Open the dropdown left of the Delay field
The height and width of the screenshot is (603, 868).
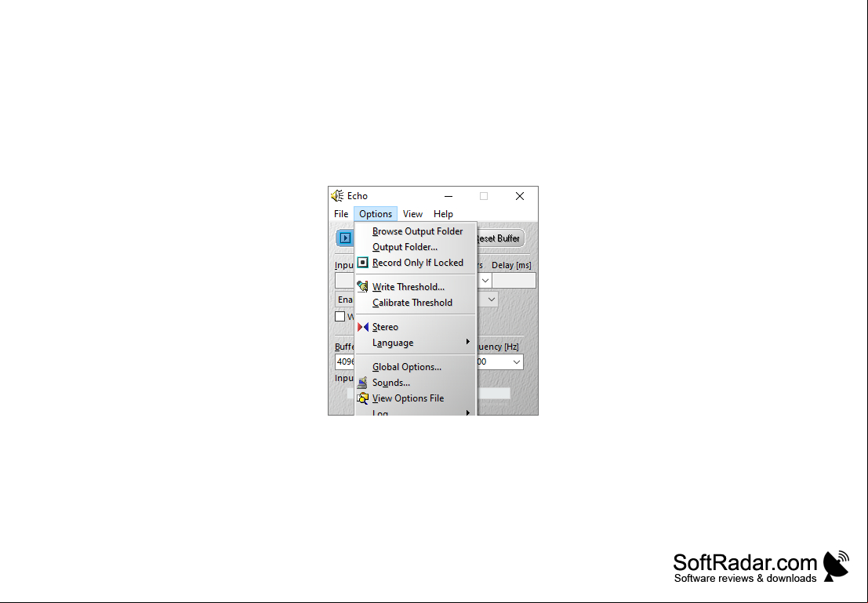coord(485,280)
